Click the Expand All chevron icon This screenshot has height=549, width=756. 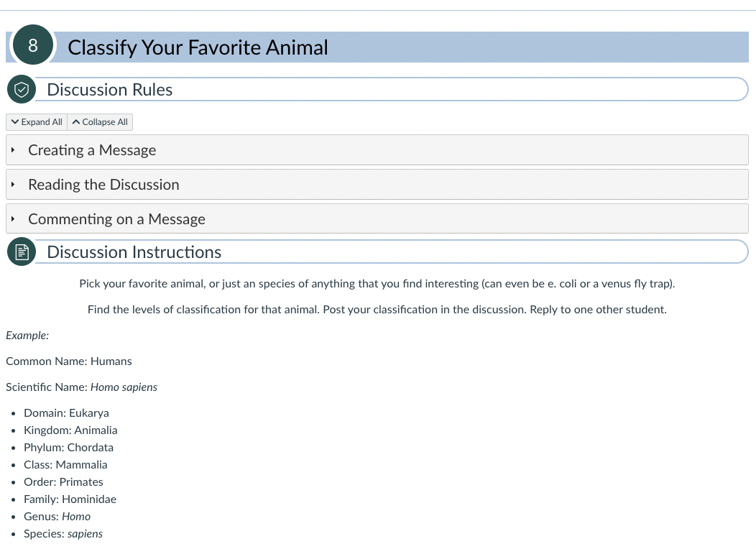click(15, 122)
